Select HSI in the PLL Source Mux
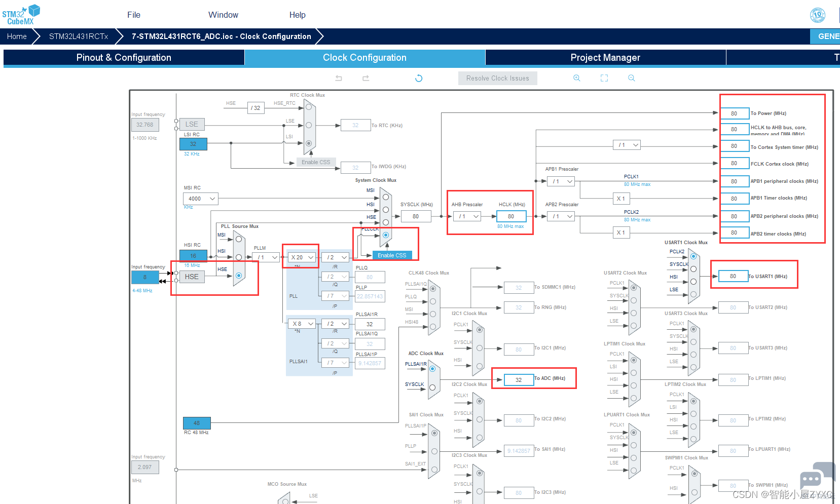840x504 pixels. [x=239, y=257]
